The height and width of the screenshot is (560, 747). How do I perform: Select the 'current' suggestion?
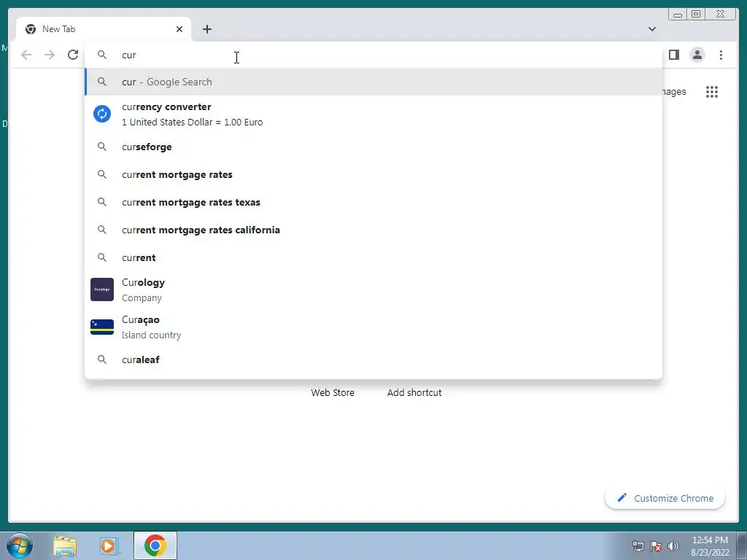[x=373, y=257]
